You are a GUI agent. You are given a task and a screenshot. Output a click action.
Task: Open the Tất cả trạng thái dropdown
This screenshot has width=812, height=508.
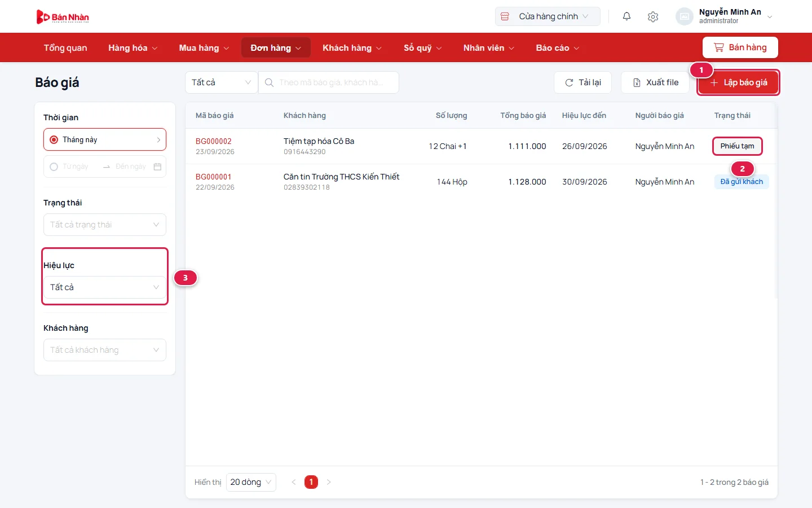pos(105,225)
